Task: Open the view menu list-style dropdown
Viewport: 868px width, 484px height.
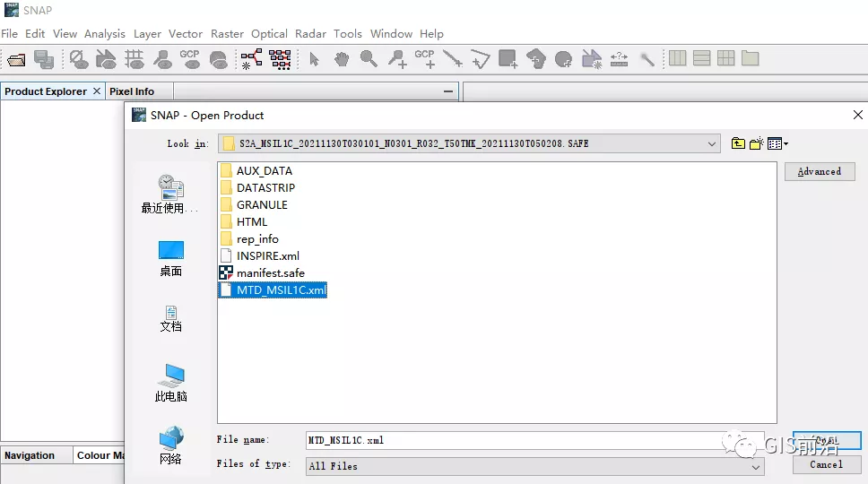Action: [x=777, y=143]
